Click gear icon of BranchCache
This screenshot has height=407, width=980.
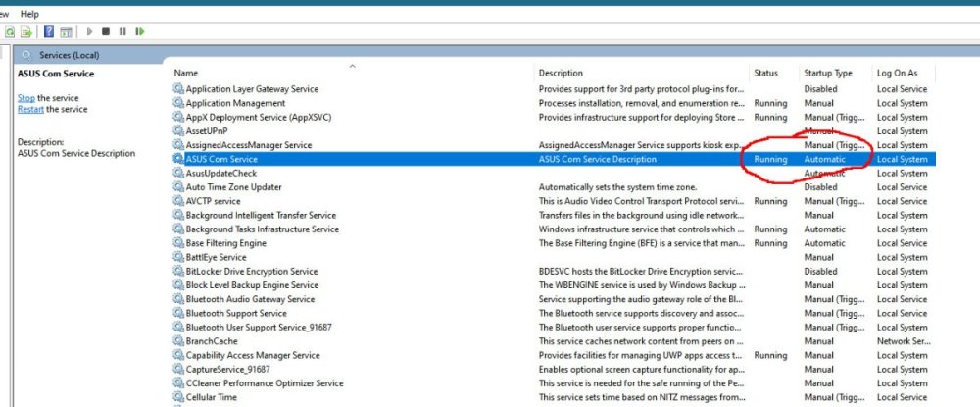pos(178,341)
